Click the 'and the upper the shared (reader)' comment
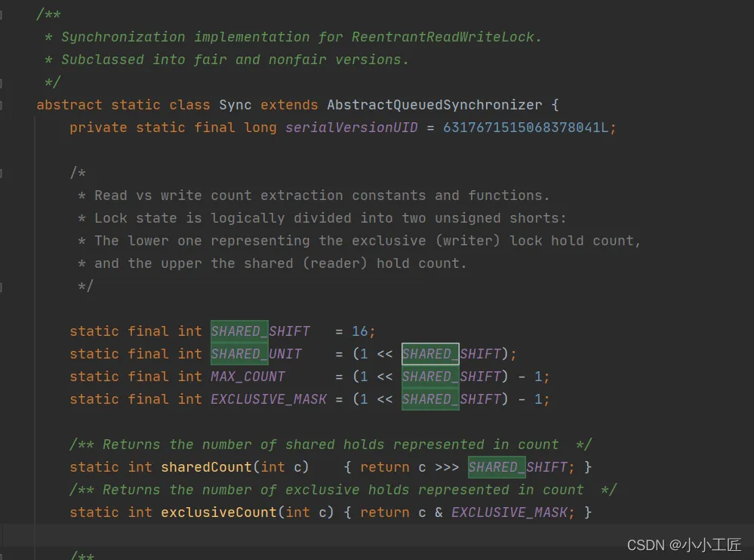This screenshot has height=560, width=754. pos(272,263)
